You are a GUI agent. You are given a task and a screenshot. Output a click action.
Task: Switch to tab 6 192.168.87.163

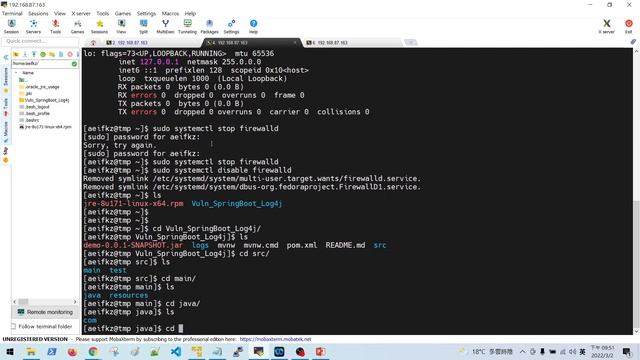pos(352,42)
